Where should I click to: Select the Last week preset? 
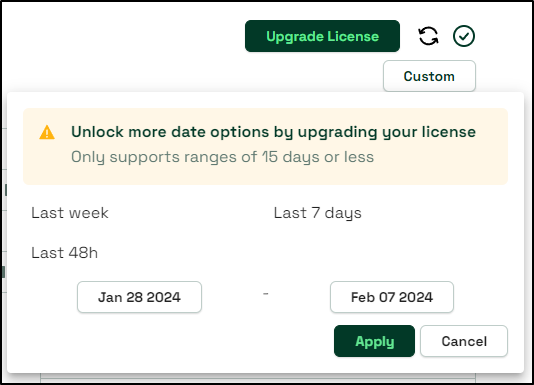(70, 213)
